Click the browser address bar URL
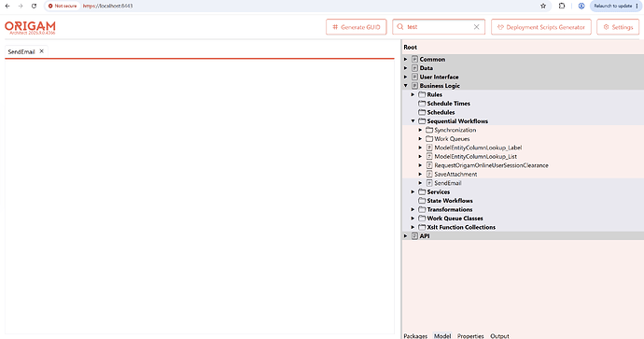The height and width of the screenshot is (339, 644). point(107,7)
